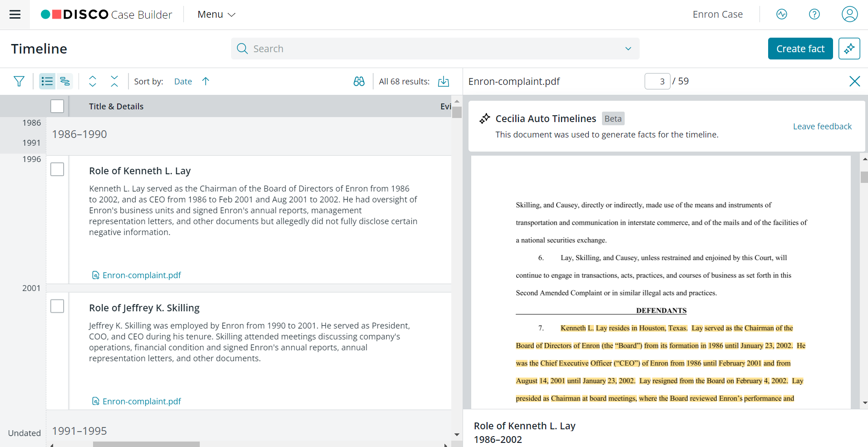868x447 pixels.
Task: Toggle ascending sort arrow
Action: pyautogui.click(x=206, y=81)
